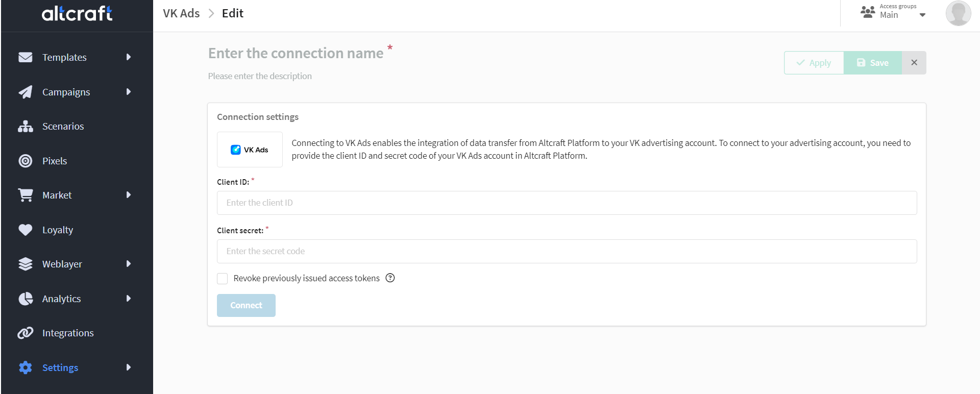Viewport: 980px width, 394px height.
Task: Click the Pixels target icon
Action: click(x=26, y=161)
